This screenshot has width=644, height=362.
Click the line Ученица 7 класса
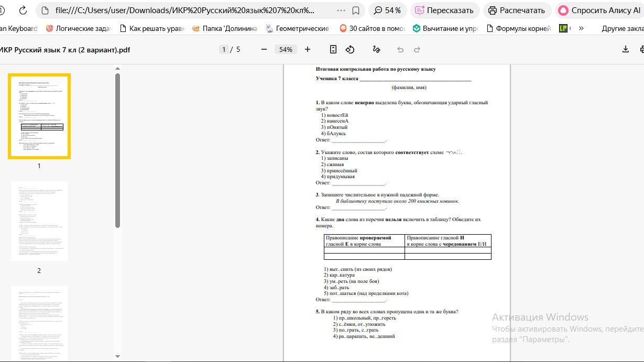pos(394,79)
